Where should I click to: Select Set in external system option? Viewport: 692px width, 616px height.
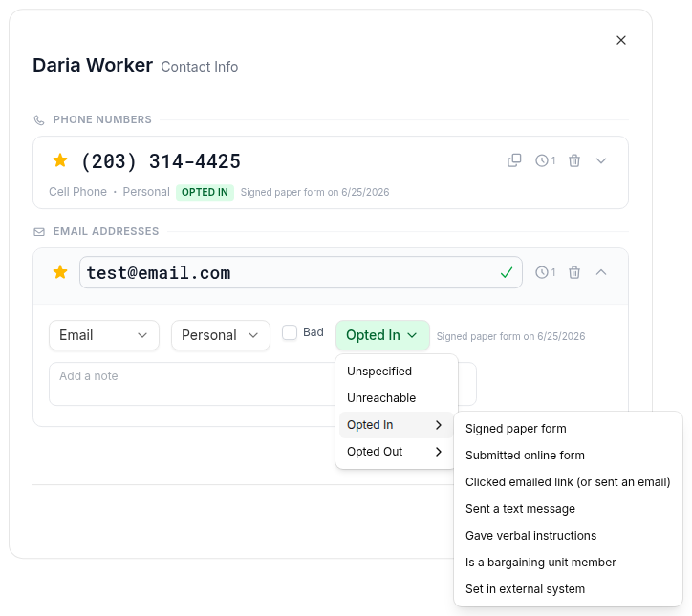568,589
